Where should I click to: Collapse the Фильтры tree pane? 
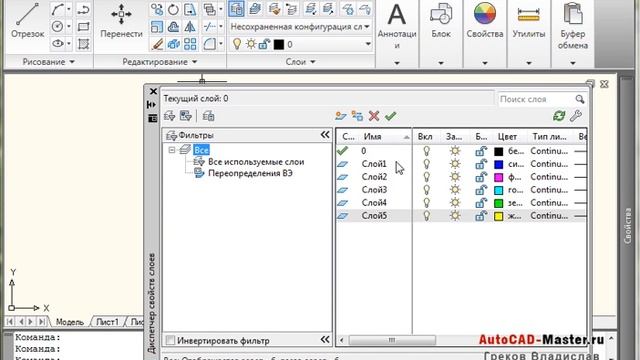[x=325, y=135]
